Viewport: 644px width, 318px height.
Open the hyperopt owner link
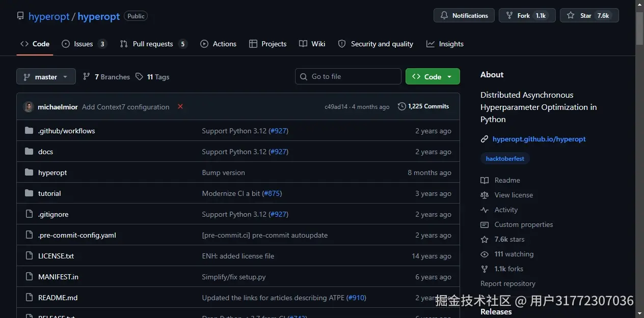coord(49,16)
